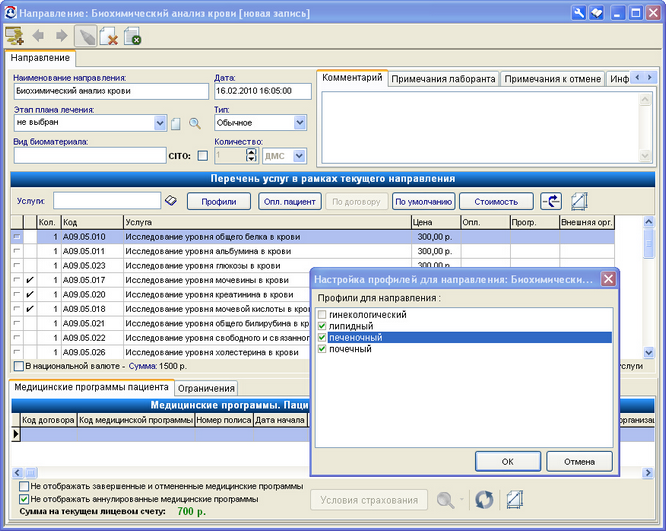Click the Код column header
Screen dimensions: 666x531
93,222
